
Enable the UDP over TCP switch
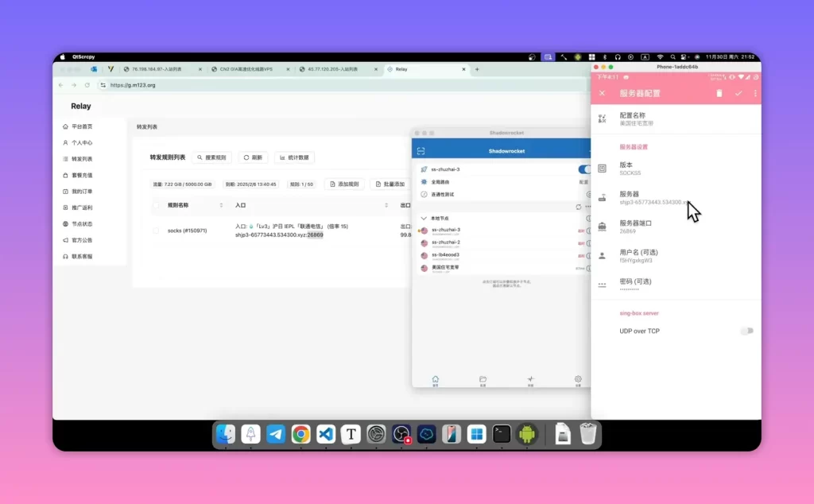(x=747, y=331)
